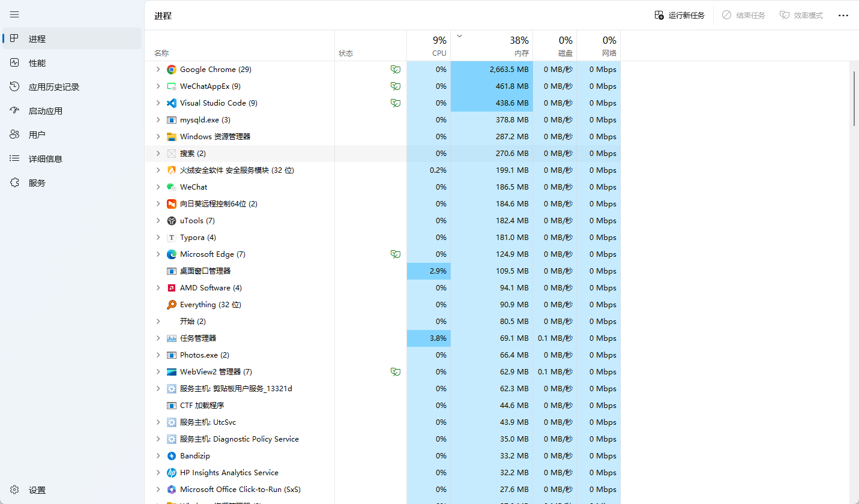The width and height of the screenshot is (859, 504).
Task: Sort by the 名称 column header
Action: click(x=240, y=46)
